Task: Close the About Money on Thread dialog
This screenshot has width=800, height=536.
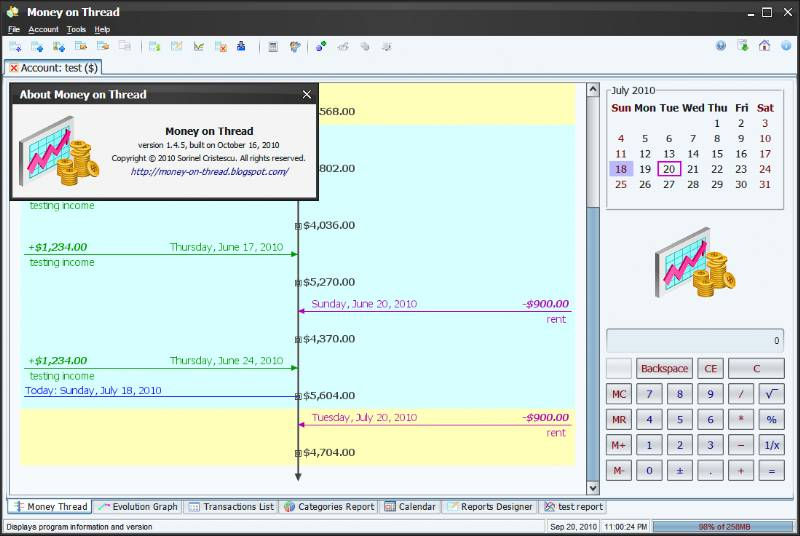Action: click(x=307, y=94)
